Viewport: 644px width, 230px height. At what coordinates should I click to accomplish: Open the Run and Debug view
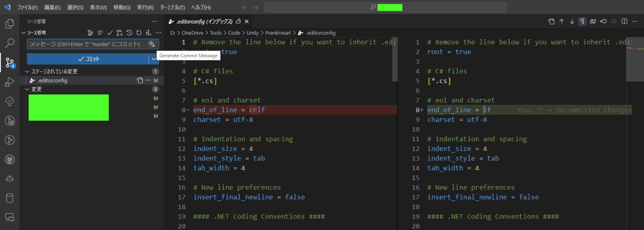9,83
